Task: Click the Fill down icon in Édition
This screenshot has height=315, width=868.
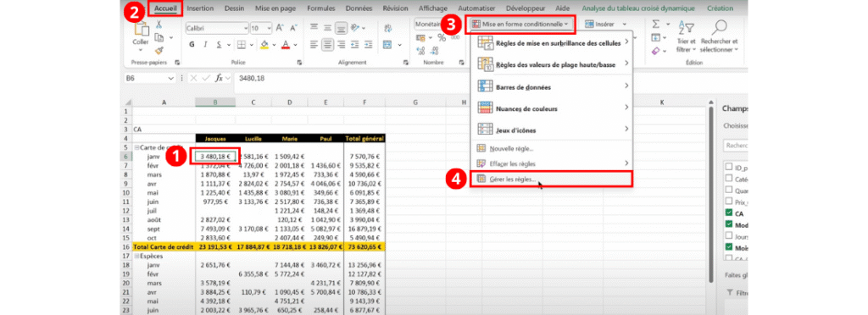Action: coord(656,37)
